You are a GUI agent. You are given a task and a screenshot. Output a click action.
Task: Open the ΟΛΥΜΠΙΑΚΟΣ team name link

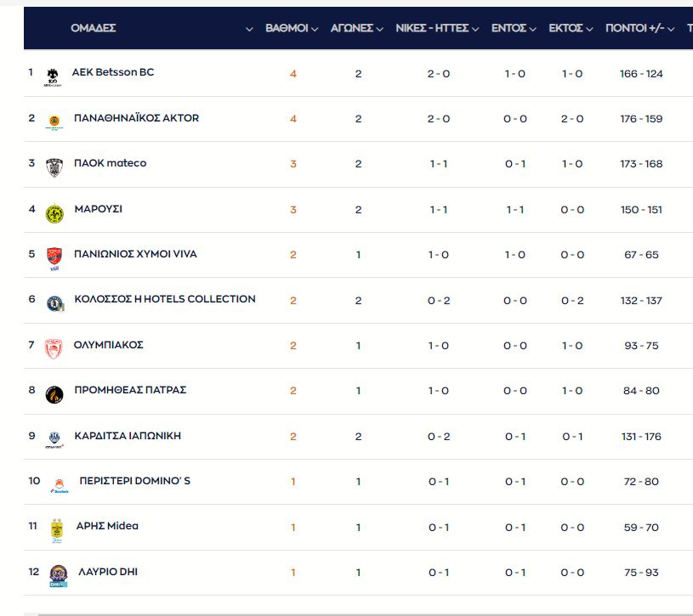(x=108, y=345)
